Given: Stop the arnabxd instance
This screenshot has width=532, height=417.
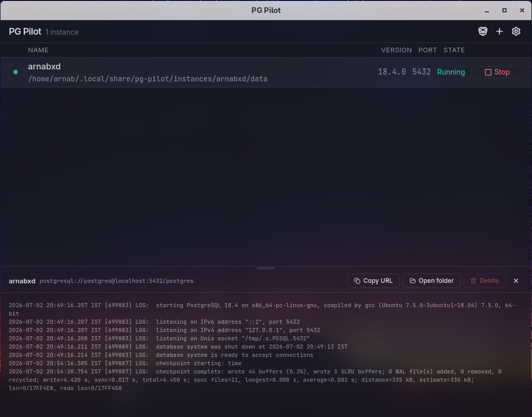Looking at the screenshot, I should tap(497, 72).
